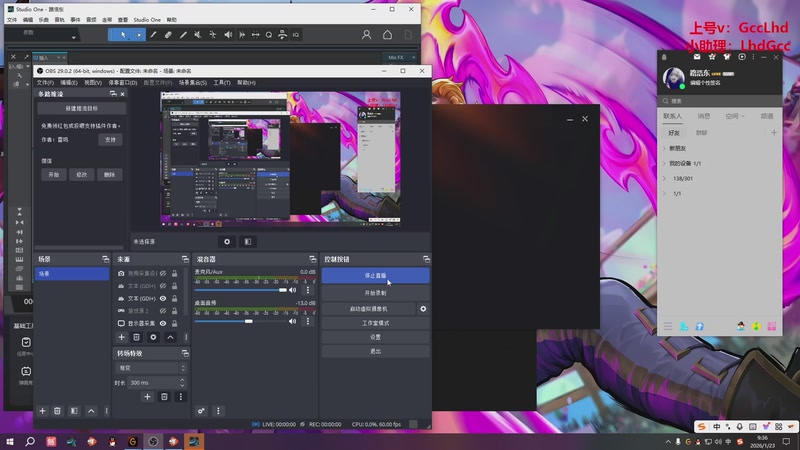Mute the microphone/Aux channel

click(293, 290)
